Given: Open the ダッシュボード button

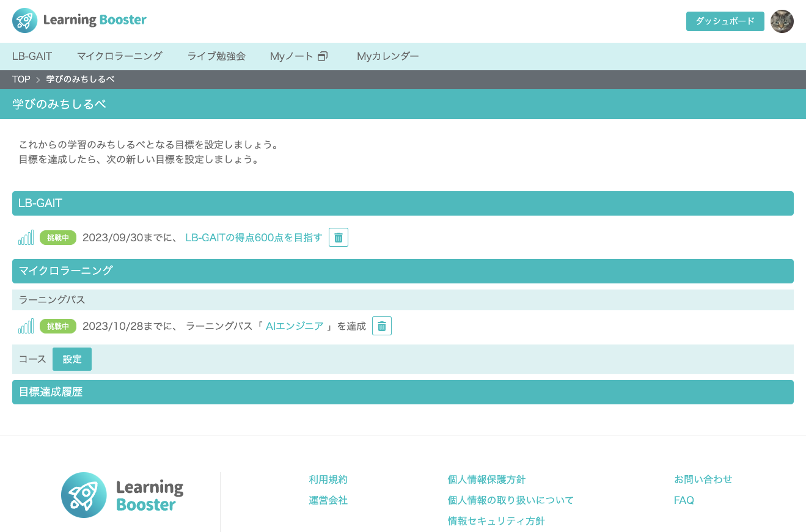Looking at the screenshot, I should click(x=725, y=21).
